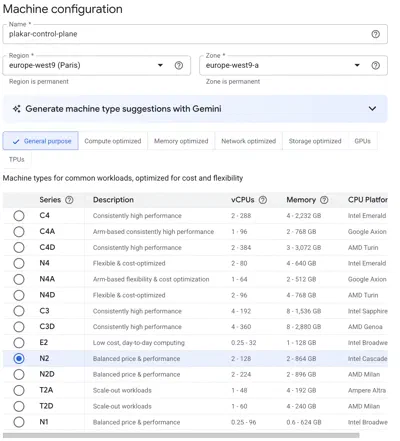This screenshot has width=400, height=441.
Task: Select the E2 series radio button
Action: [19, 343]
